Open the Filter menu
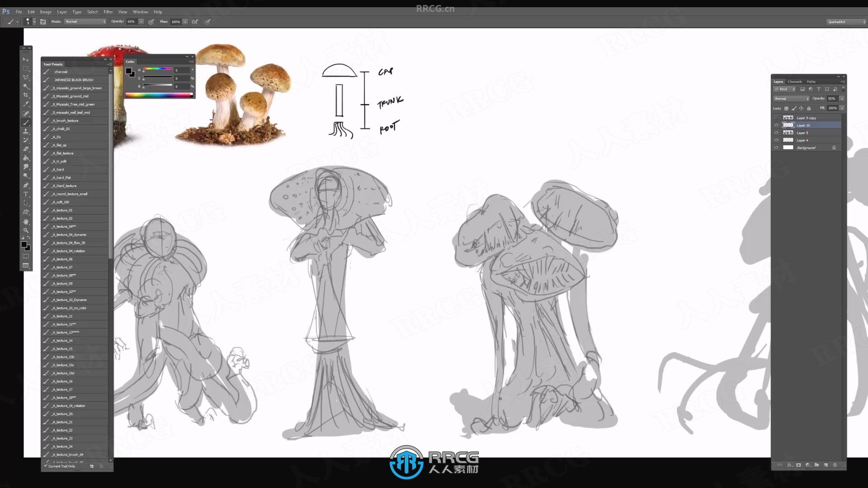Screen dimensions: 868x488 (x=108, y=12)
